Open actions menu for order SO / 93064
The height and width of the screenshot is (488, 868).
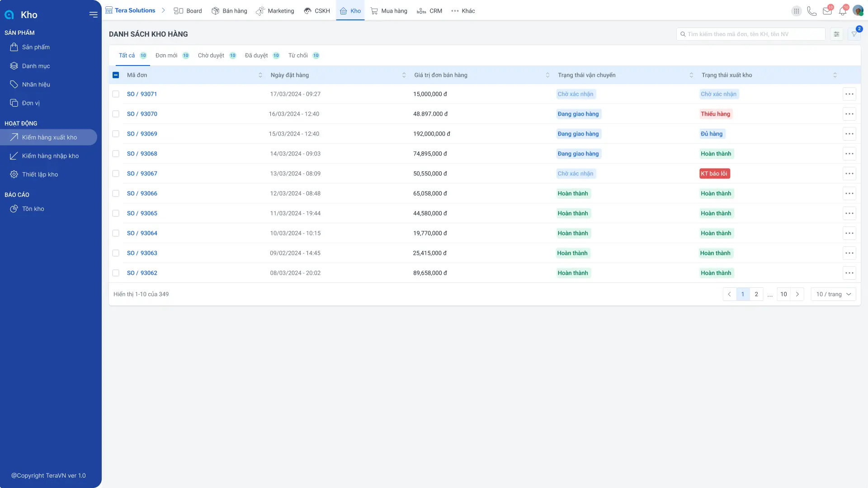849,233
